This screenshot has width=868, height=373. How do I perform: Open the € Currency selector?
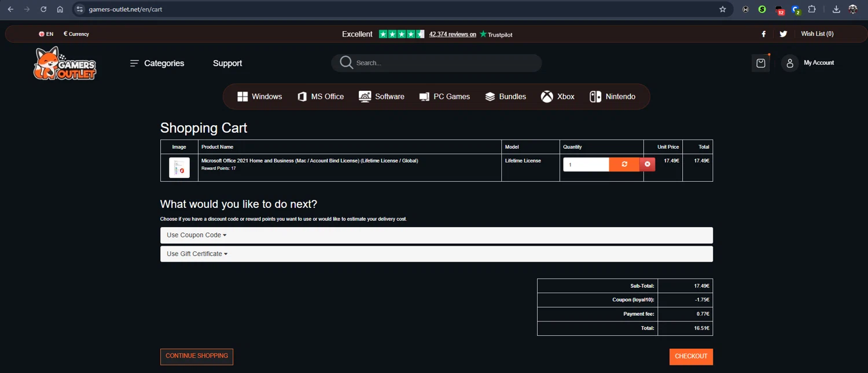[x=76, y=34]
